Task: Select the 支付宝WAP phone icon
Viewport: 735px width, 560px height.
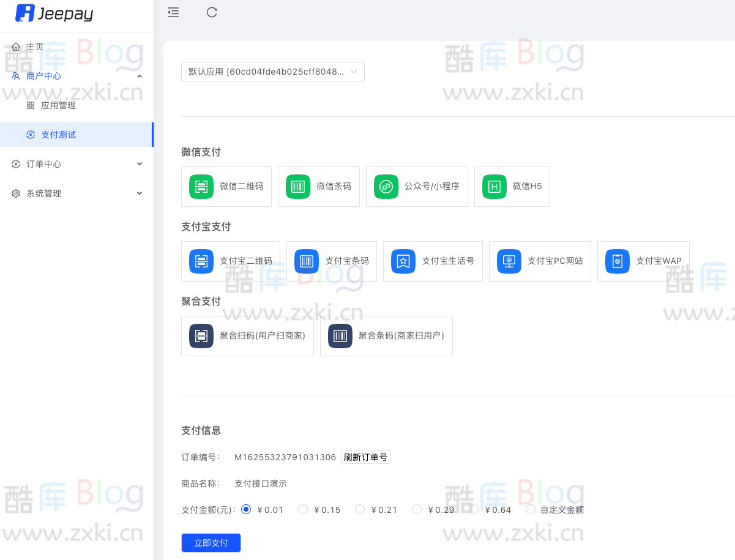Action: (x=617, y=261)
